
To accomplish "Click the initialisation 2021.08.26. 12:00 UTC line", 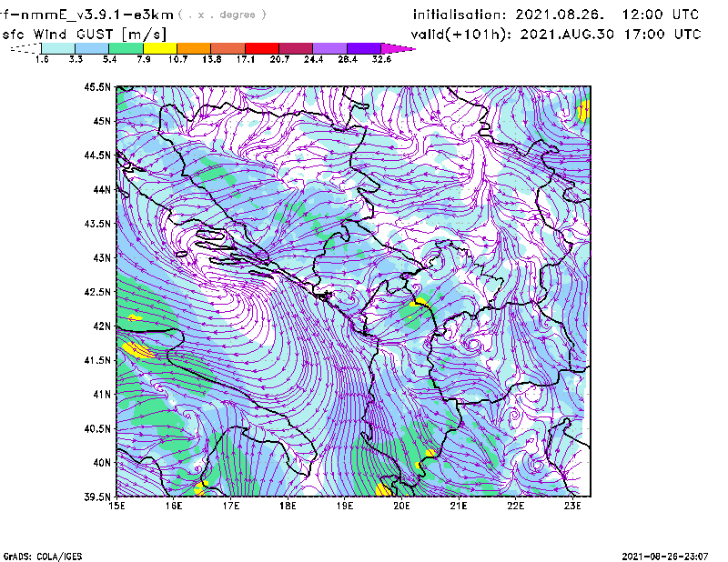I will [556, 15].
